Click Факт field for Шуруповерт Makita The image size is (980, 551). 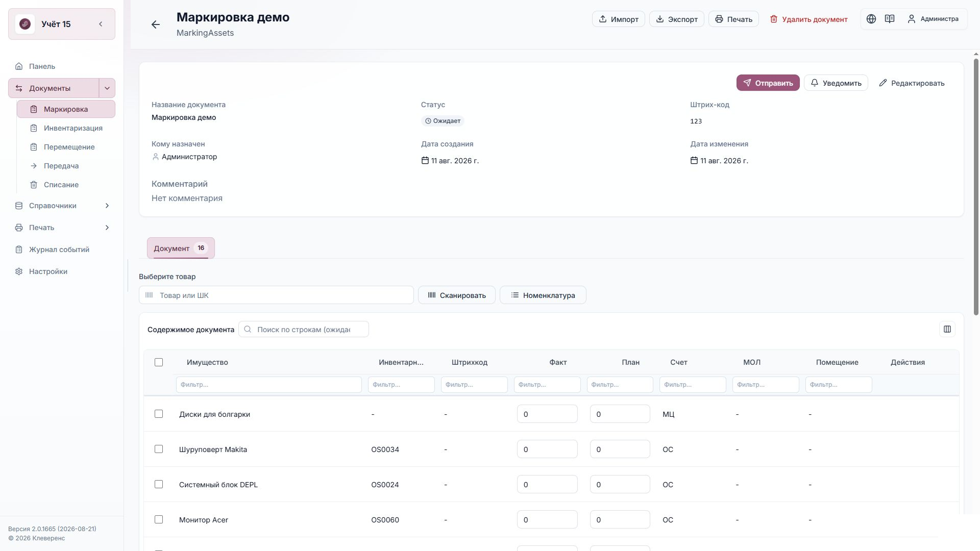click(x=547, y=449)
